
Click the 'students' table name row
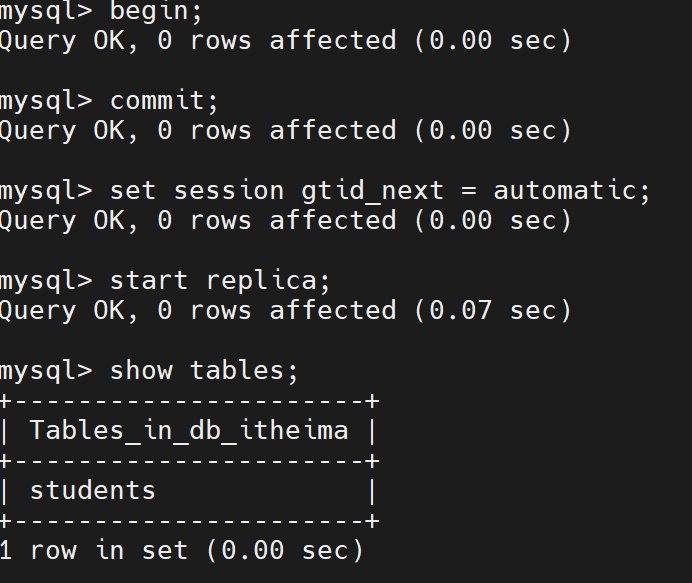point(93,491)
